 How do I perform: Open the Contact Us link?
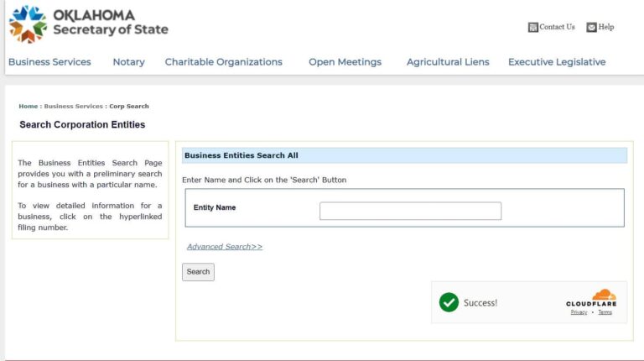point(557,27)
